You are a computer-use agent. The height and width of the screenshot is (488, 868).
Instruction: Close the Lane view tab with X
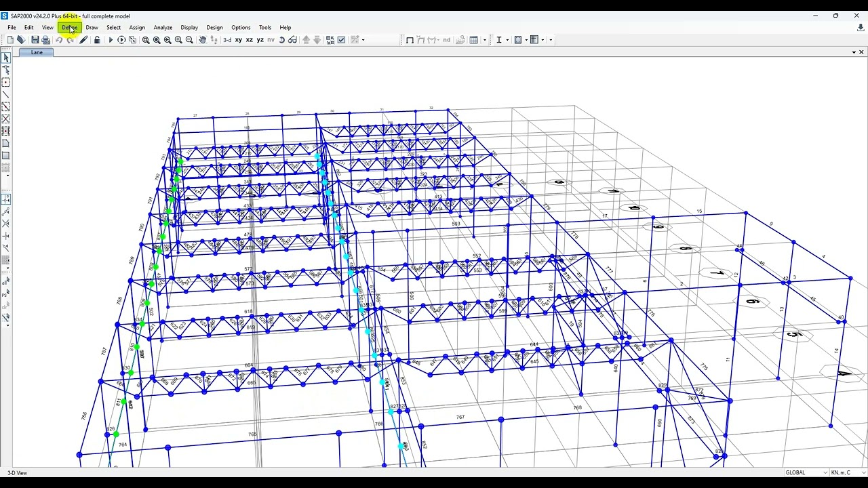click(x=861, y=52)
